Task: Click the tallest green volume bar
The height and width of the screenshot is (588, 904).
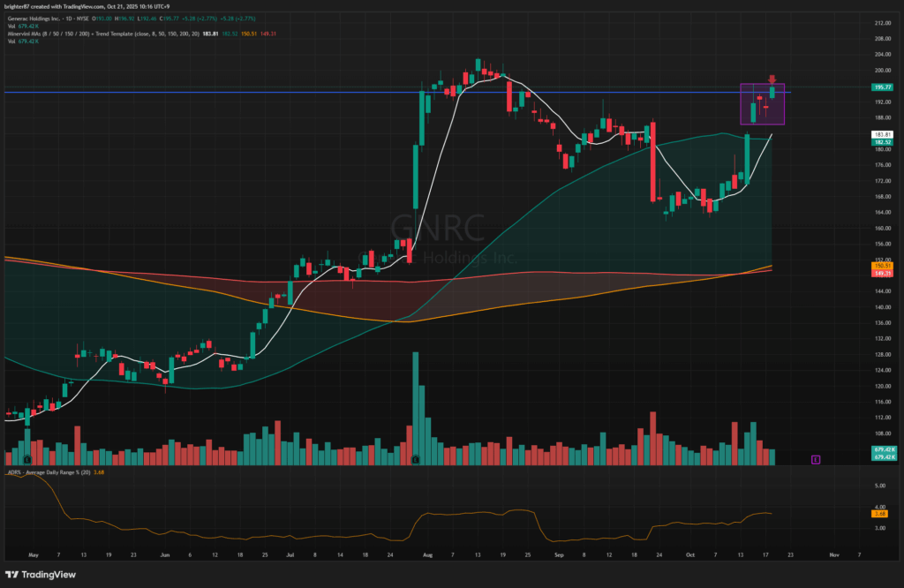Action: [x=415, y=408]
